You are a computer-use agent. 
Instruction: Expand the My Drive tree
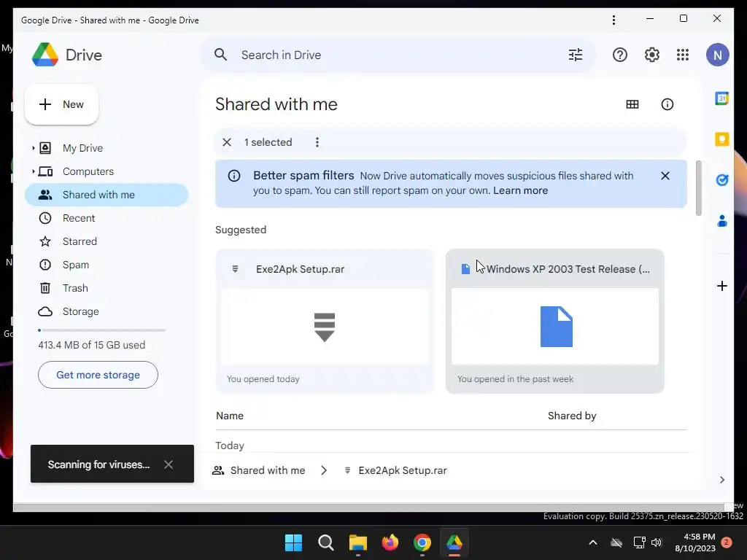[34, 148]
